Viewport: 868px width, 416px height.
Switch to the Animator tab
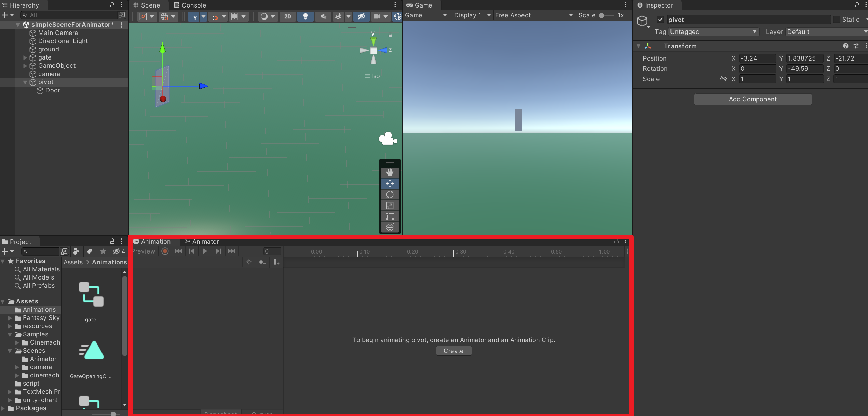(205, 241)
